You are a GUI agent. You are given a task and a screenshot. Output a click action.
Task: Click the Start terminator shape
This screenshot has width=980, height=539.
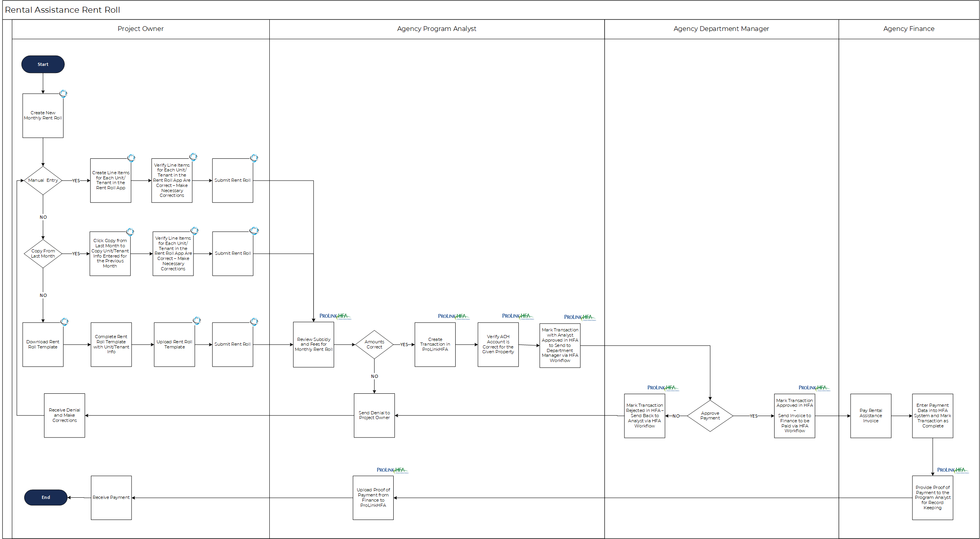pos(43,64)
